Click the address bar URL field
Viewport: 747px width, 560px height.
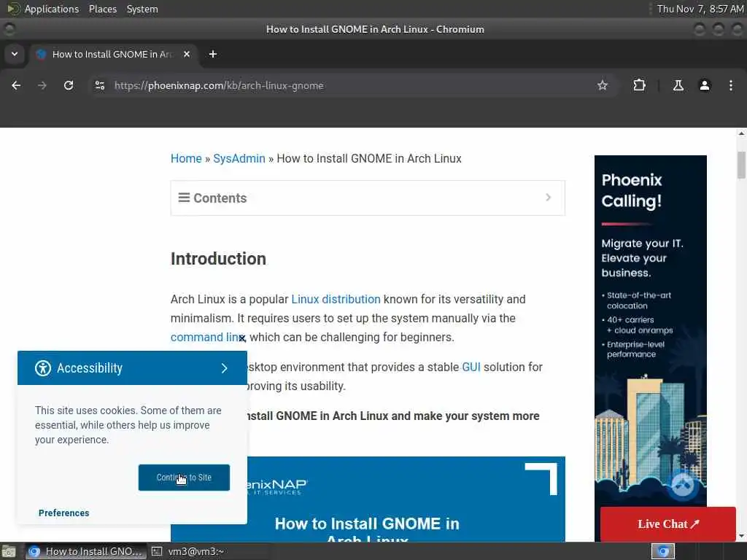pos(352,86)
